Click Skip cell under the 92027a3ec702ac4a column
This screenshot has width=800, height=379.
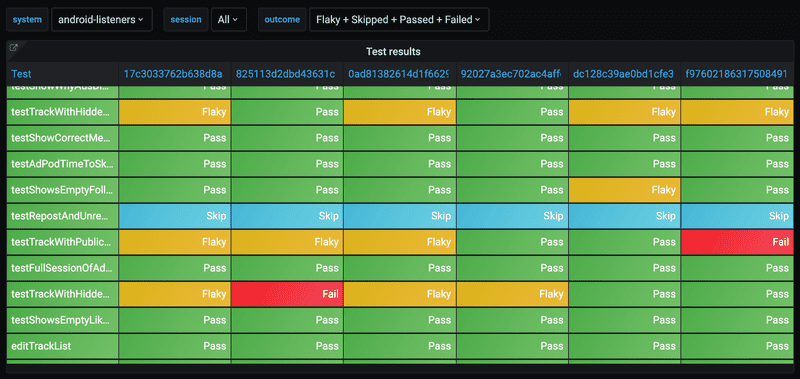pos(512,216)
